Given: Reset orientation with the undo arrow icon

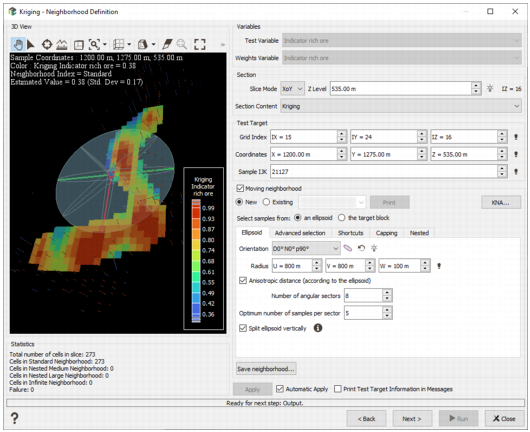Looking at the screenshot, I should tap(361, 248).
